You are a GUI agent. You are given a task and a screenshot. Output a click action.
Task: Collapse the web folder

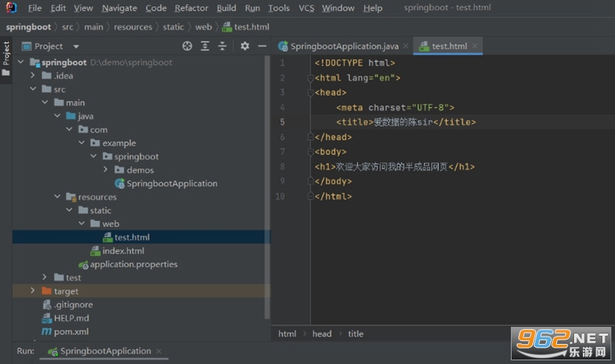tap(82, 224)
